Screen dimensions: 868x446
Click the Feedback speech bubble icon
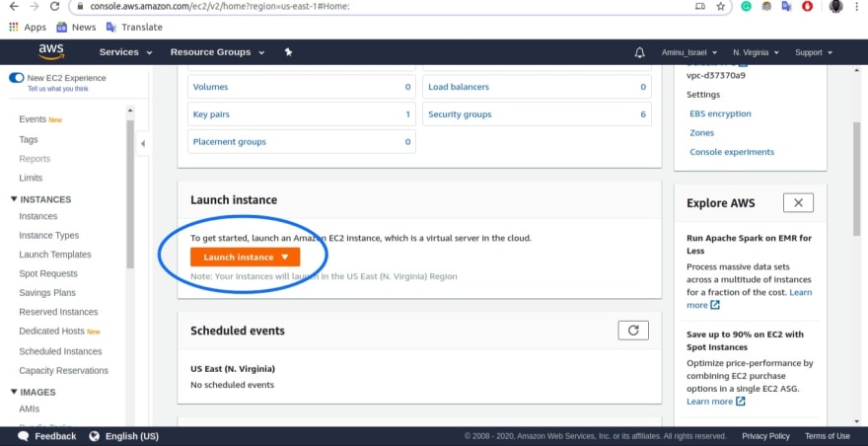23,436
